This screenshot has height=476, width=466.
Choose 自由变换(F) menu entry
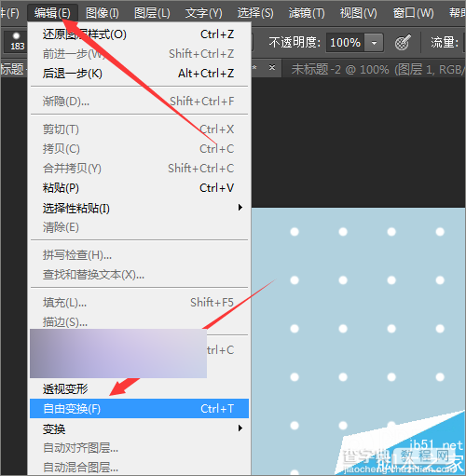point(139,409)
